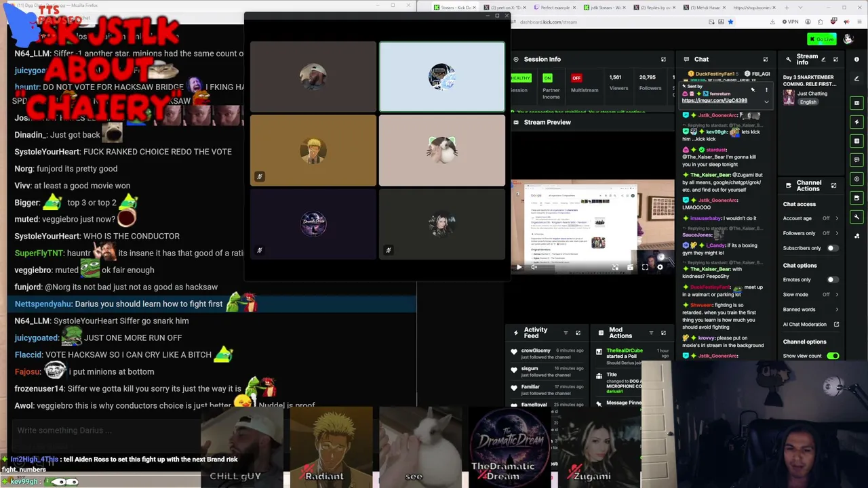Expand the pinned message chevron
Viewport: 868px width, 488px height.
click(x=766, y=102)
